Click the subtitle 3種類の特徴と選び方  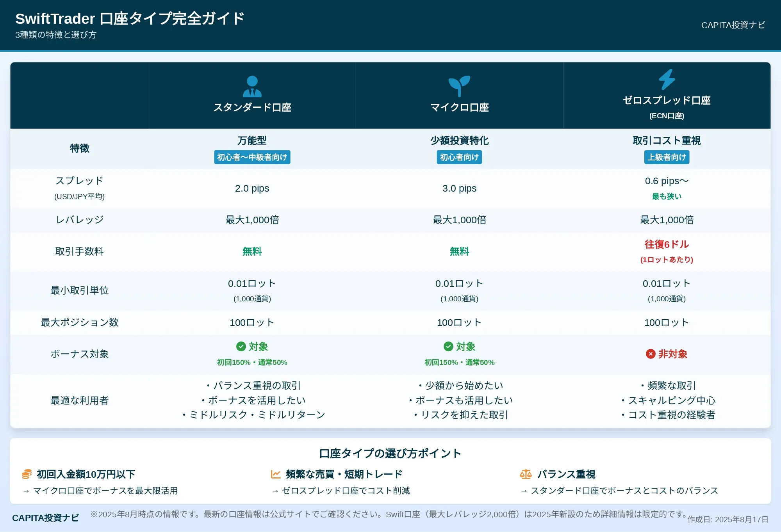tap(56, 35)
